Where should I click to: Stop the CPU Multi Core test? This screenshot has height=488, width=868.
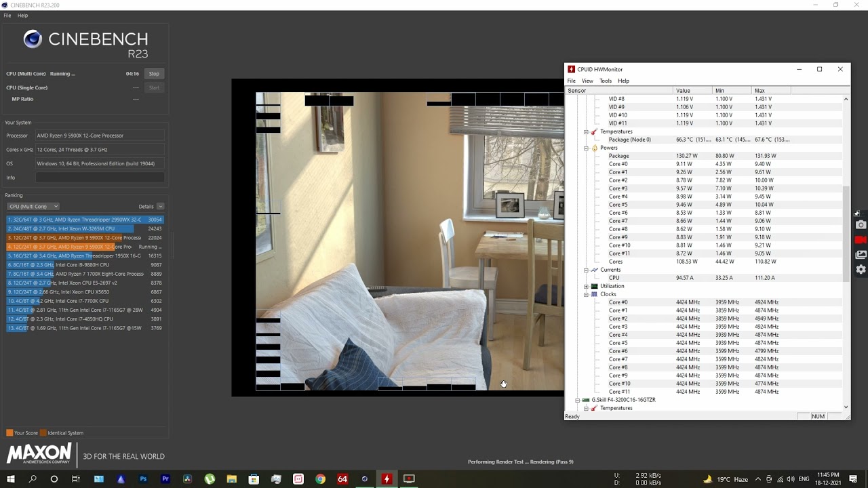154,74
